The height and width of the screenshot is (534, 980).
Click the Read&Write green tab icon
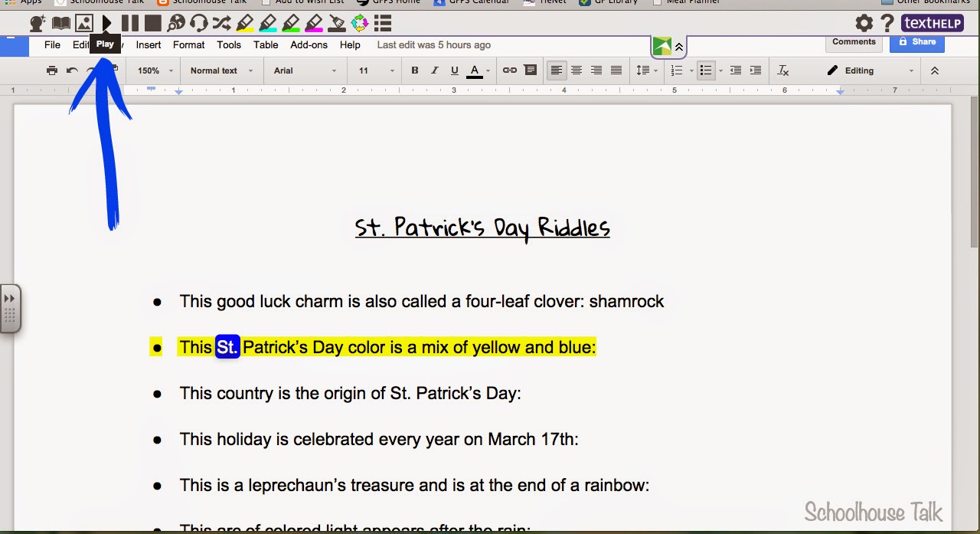tap(662, 47)
